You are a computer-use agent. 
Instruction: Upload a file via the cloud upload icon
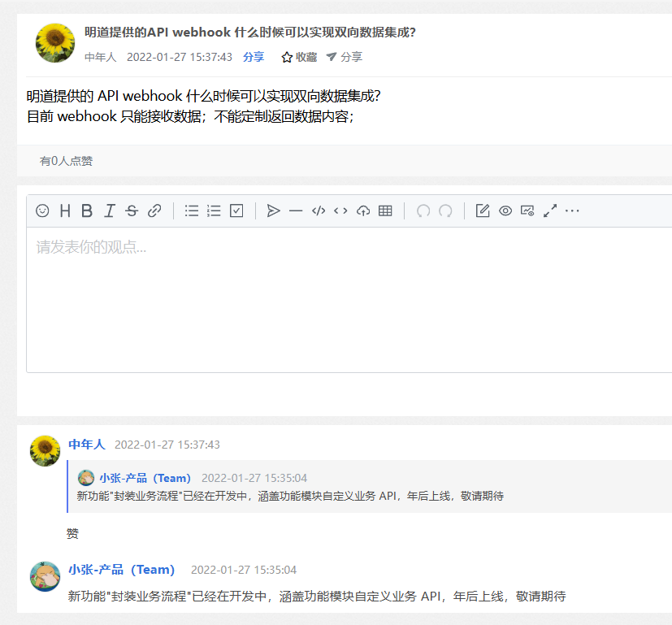click(362, 211)
